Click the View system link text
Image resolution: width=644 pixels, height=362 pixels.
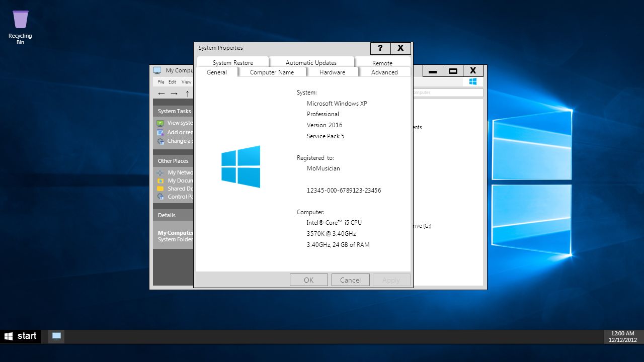point(180,123)
